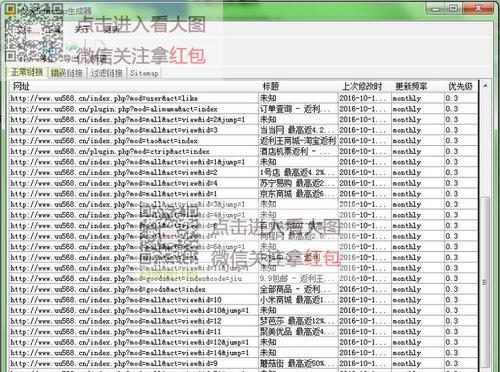This screenshot has height=372, width=500.
Task: Click the title cell 全部商品 - 返利
Action: (298, 289)
